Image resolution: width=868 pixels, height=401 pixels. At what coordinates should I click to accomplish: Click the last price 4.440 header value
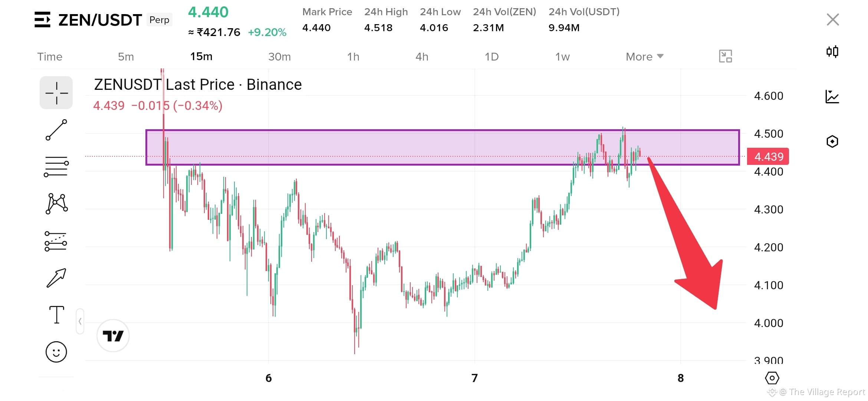(208, 12)
